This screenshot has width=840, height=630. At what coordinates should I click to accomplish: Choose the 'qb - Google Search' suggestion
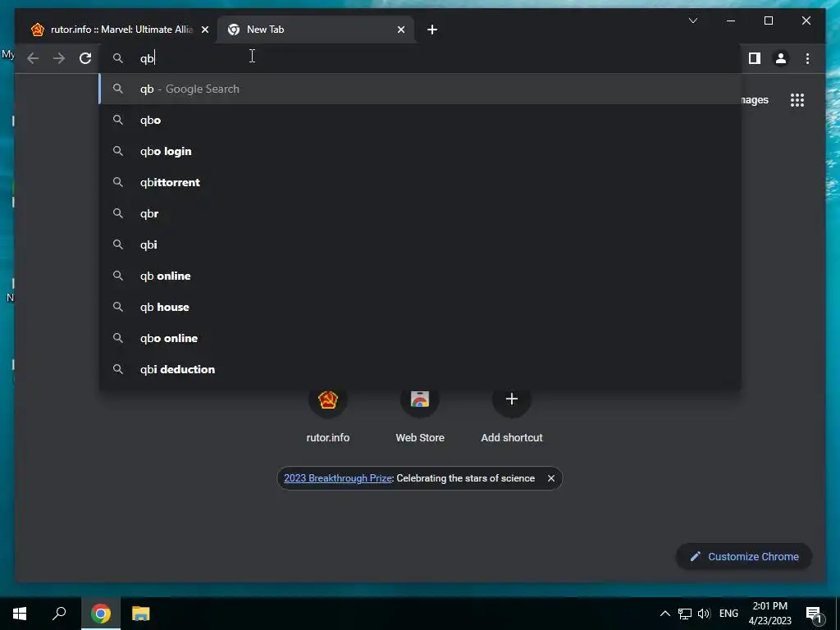pyautogui.click(x=420, y=89)
